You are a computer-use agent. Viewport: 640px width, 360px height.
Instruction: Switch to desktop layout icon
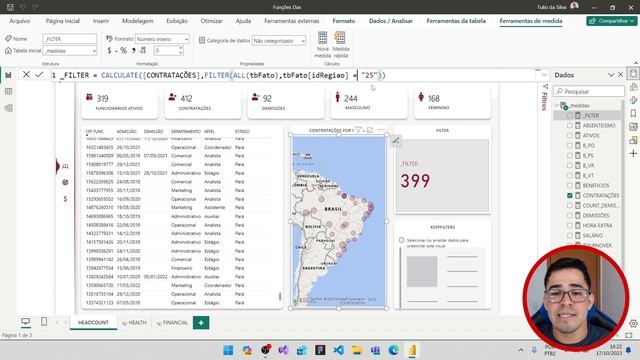[x=26, y=322]
